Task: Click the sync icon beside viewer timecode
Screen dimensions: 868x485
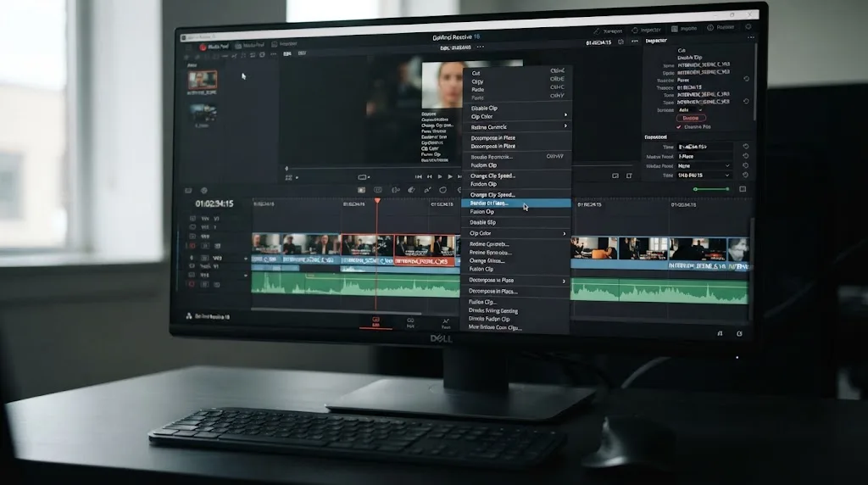Action: click(620, 42)
